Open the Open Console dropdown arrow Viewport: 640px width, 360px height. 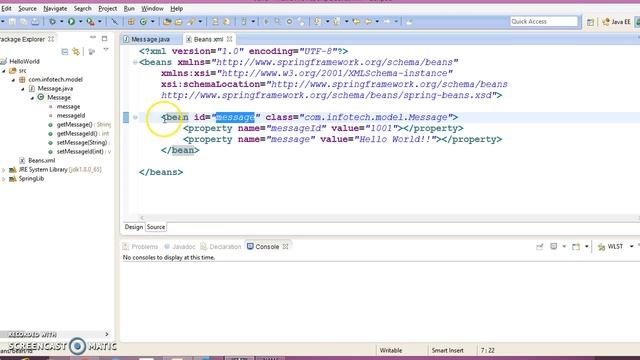click(x=587, y=246)
